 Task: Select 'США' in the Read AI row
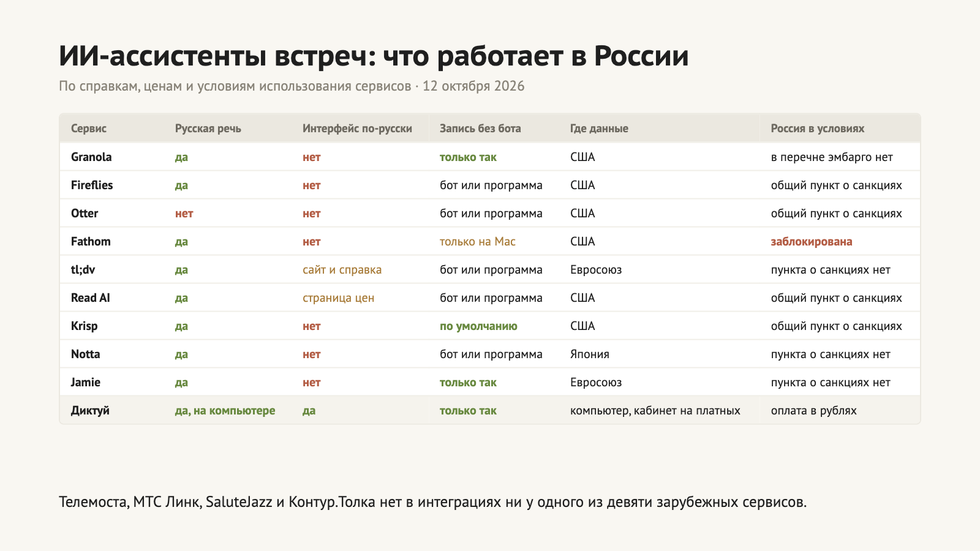tap(582, 298)
